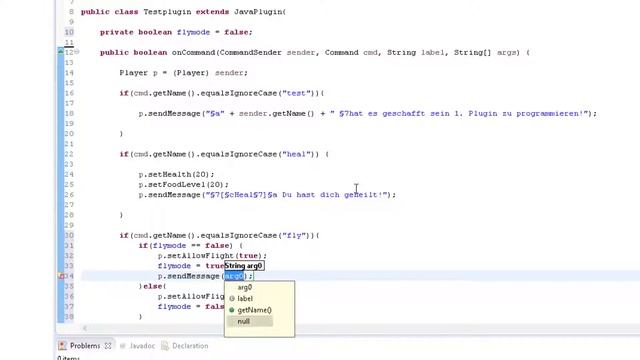Click the "heal" string literal
The image size is (640, 360).
296,154
